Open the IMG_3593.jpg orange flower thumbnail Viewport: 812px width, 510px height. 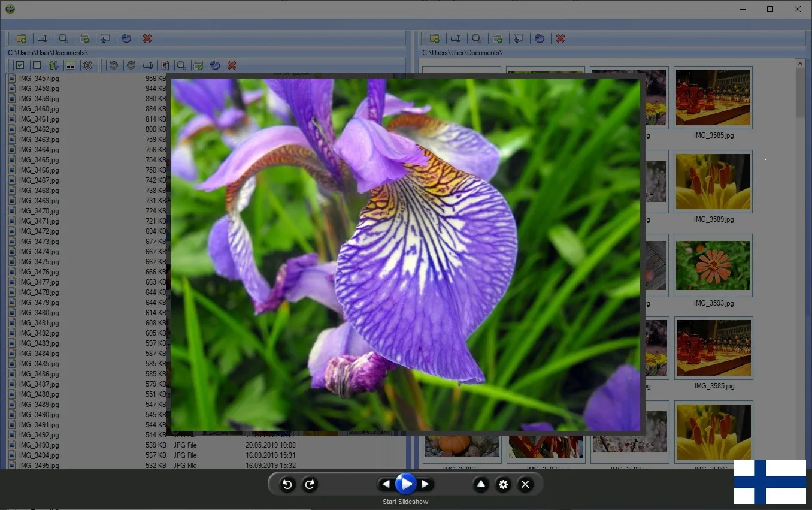tap(713, 265)
